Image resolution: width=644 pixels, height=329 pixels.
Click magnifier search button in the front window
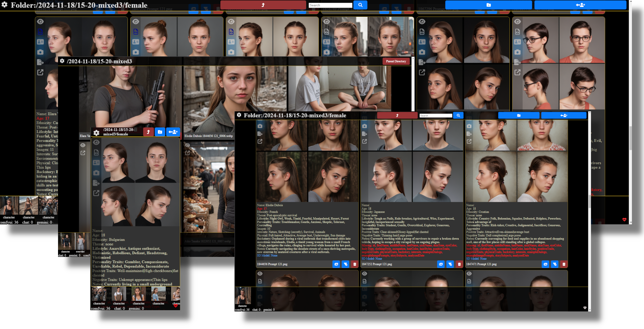tap(458, 115)
